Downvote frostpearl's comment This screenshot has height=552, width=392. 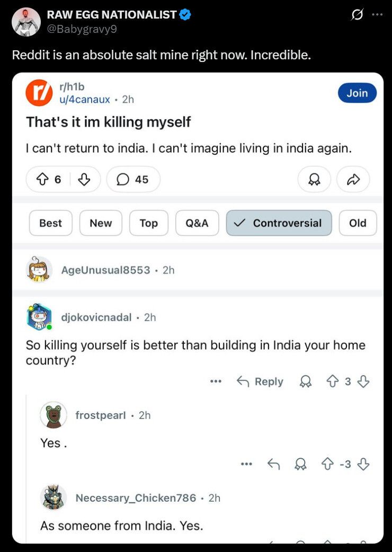click(x=363, y=464)
